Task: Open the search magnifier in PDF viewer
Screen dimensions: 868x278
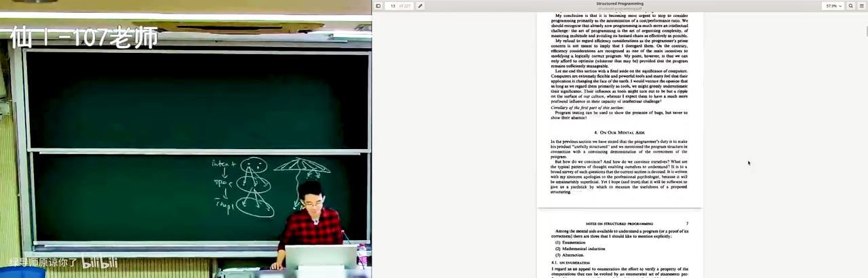Action: click(x=851, y=5)
